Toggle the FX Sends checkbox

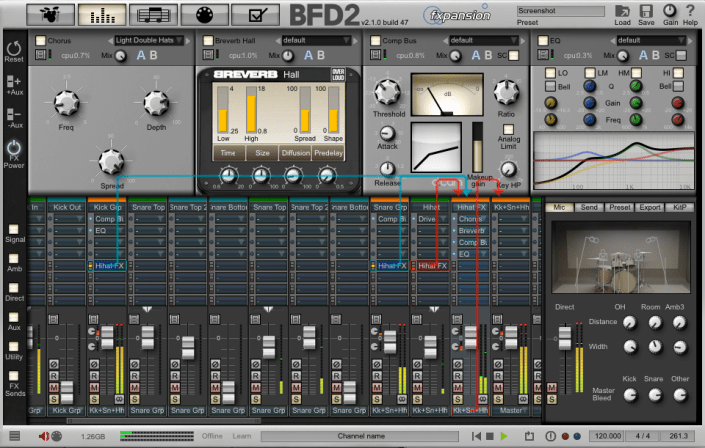click(13, 375)
